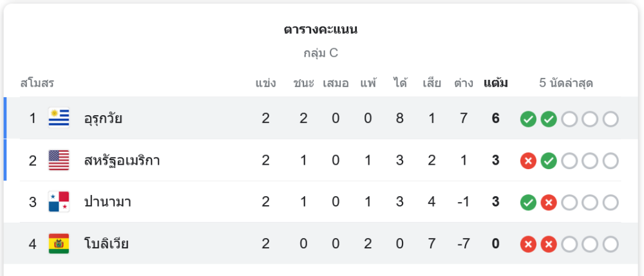Image resolution: width=644 pixels, height=276 pixels.
Task: Click the United States flag icon
Action: tap(59, 160)
